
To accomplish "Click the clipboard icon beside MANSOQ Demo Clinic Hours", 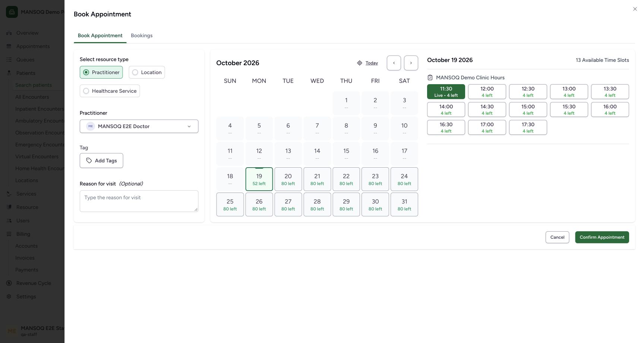I will pyautogui.click(x=430, y=77).
